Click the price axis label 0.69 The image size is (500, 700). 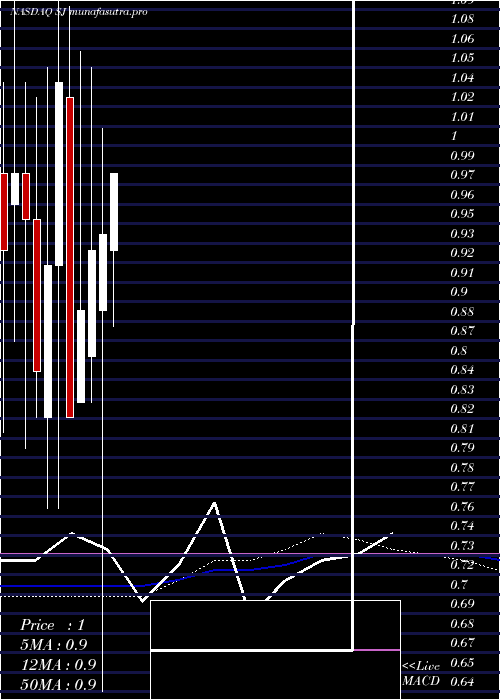tap(462, 604)
